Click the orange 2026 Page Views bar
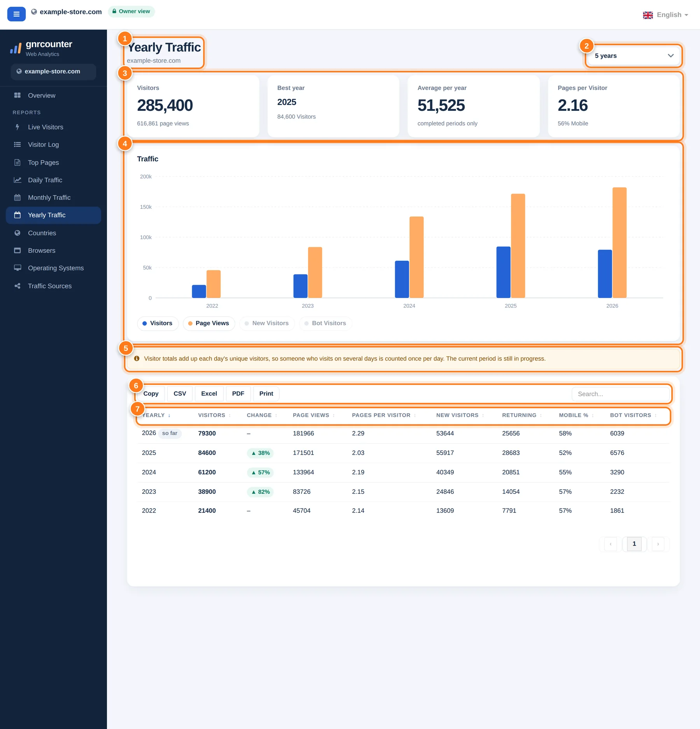700x729 pixels. coord(619,243)
